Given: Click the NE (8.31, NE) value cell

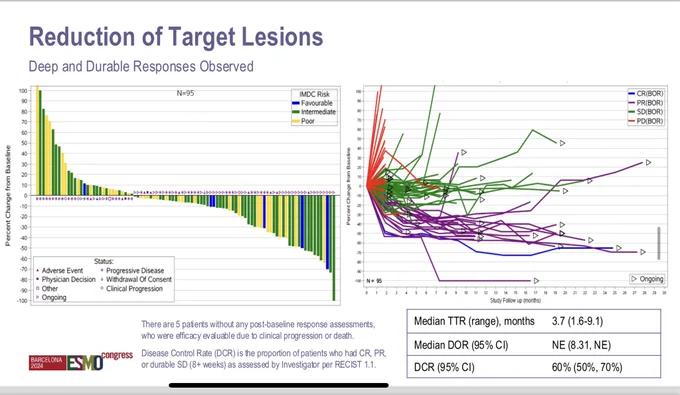Looking at the screenshot, I should (581, 345).
